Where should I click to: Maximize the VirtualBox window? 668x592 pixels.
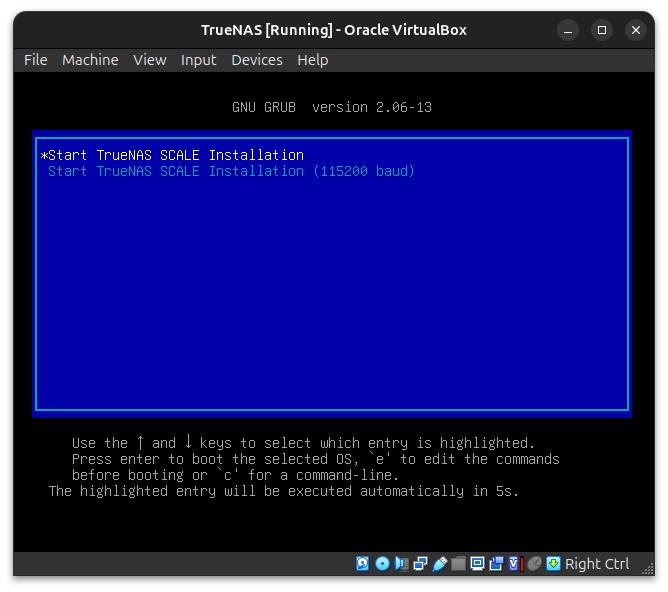coord(602,30)
